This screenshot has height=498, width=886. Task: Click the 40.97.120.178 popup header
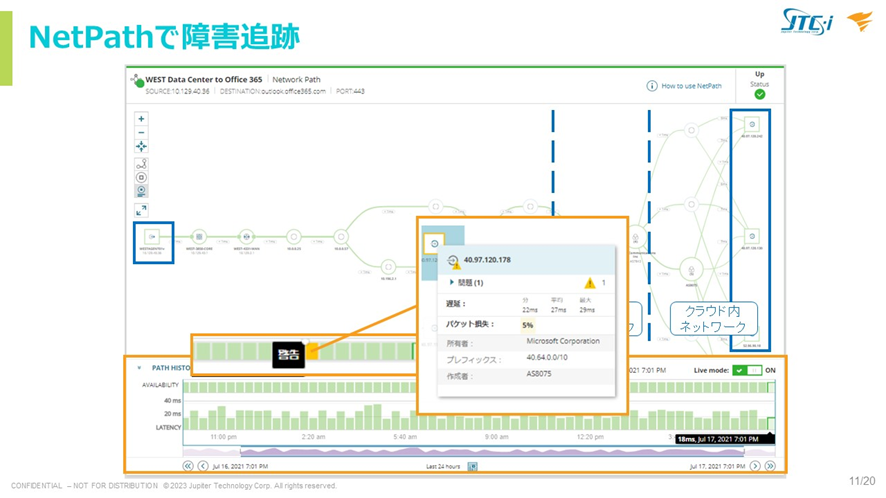tap(526, 260)
